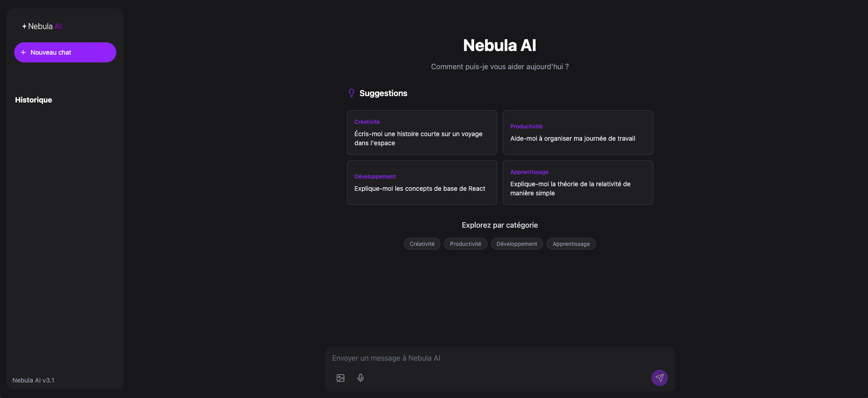868x398 pixels.
Task: Open a new conversation with Nouveau chat
Action: pos(65,52)
